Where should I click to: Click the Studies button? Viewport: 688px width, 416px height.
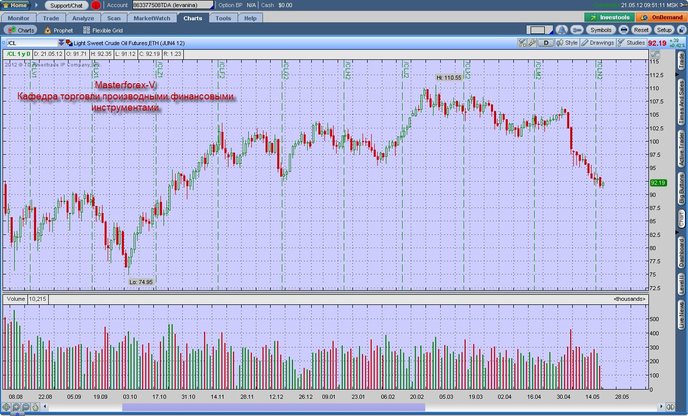click(x=631, y=43)
